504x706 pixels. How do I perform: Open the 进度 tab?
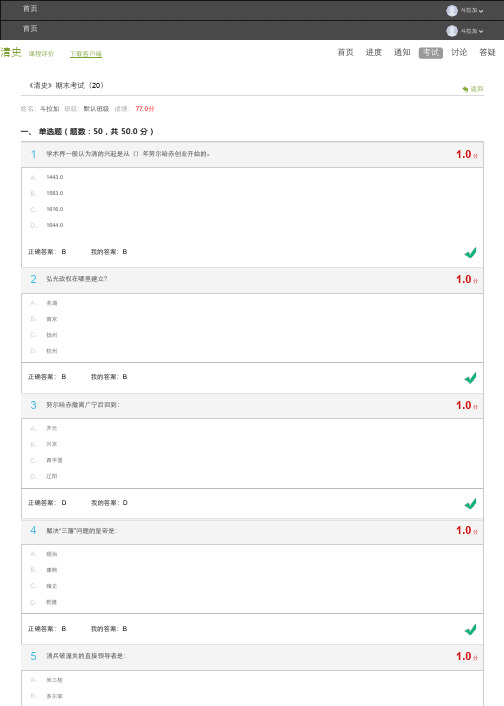point(374,53)
